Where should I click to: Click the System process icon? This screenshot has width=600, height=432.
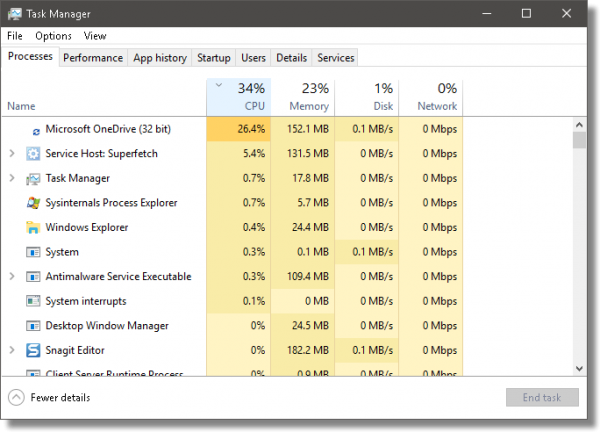click(x=33, y=252)
